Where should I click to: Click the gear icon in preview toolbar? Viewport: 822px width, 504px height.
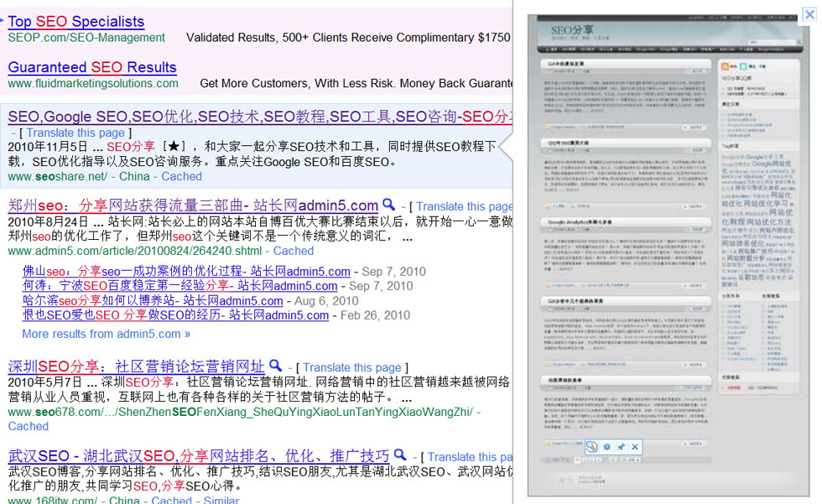point(606,447)
